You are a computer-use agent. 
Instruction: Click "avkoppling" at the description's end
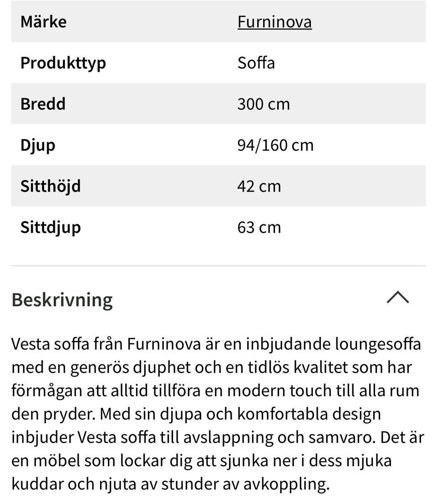pos(285,484)
